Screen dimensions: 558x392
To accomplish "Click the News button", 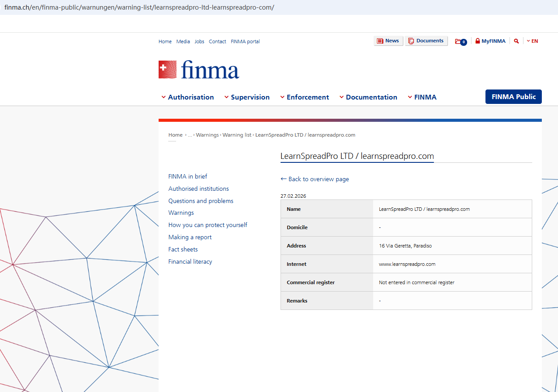I will click(x=388, y=41).
